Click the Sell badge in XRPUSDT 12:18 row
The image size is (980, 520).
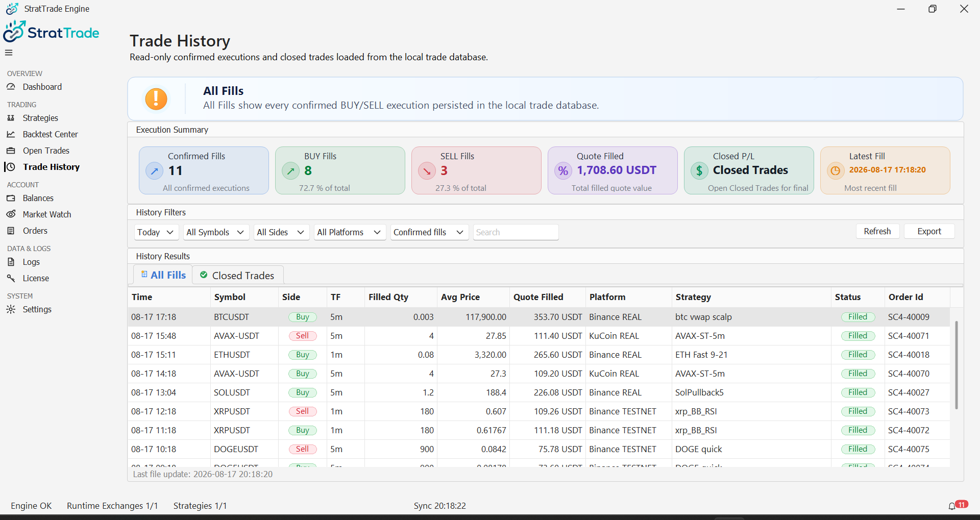[303, 411]
